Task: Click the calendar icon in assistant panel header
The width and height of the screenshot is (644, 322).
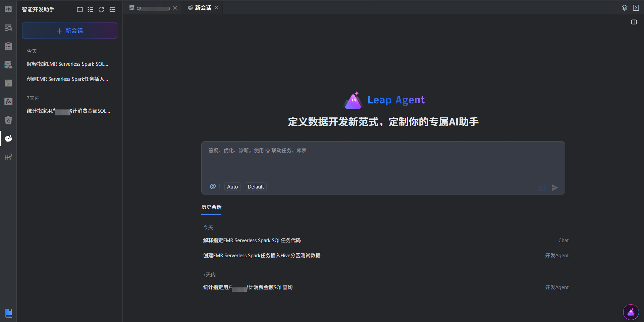Action: click(x=80, y=9)
